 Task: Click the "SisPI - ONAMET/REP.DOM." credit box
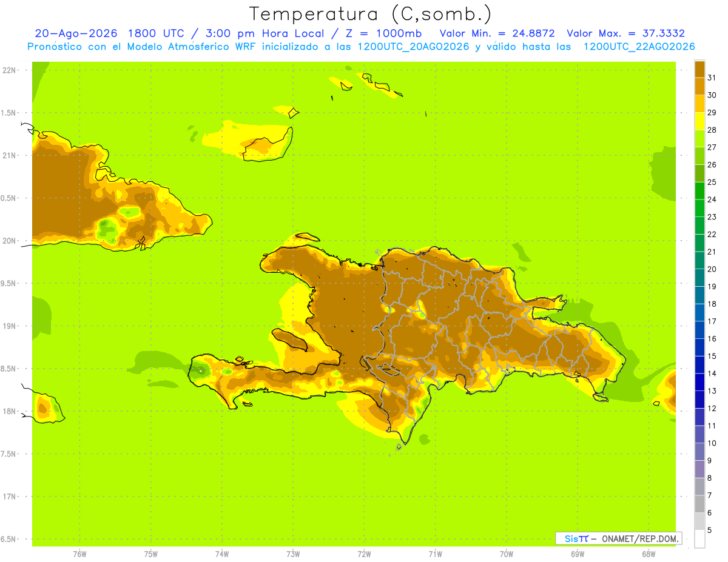(618, 538)
